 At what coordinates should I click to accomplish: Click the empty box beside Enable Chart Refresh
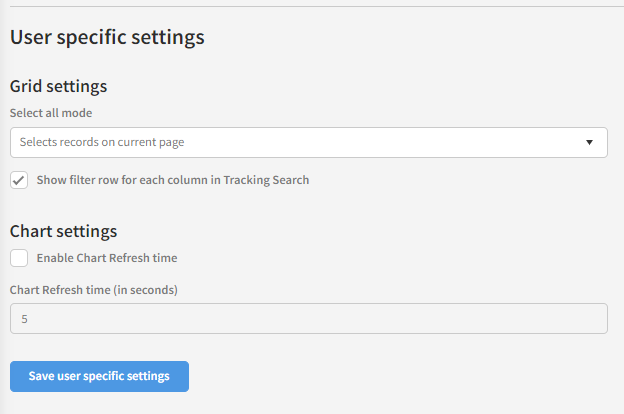pyautogui.click(x=19, y=258)
